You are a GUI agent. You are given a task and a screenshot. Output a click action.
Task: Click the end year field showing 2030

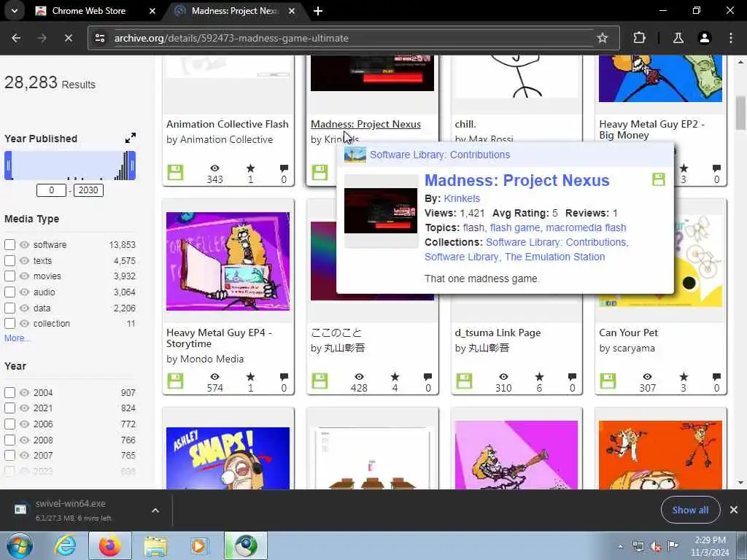coord(88,190)
